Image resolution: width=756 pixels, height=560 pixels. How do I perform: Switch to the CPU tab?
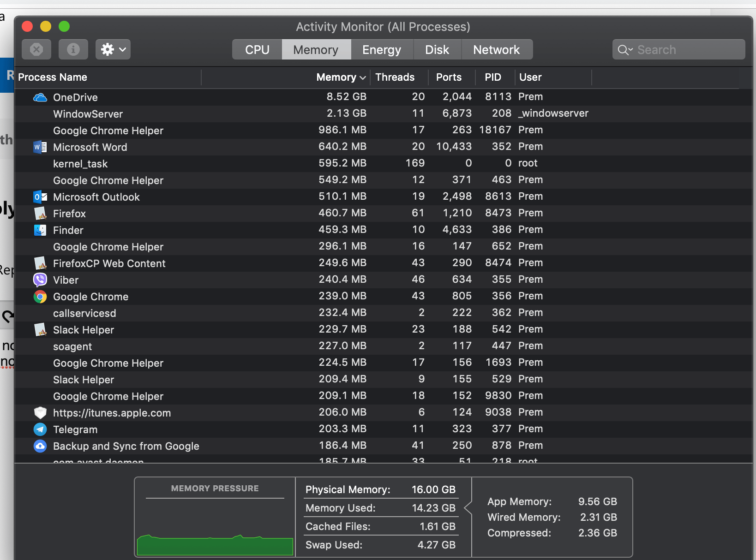pos(257,49)
